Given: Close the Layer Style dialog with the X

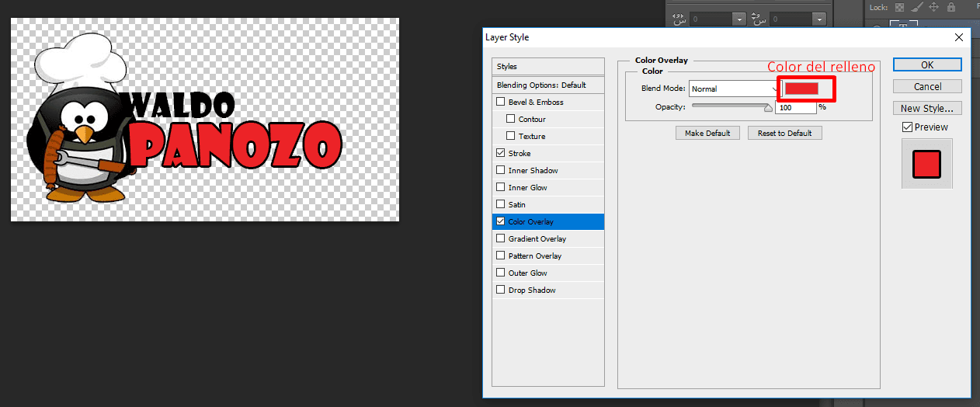Looking at the screenshot, I should pos(957,37).
